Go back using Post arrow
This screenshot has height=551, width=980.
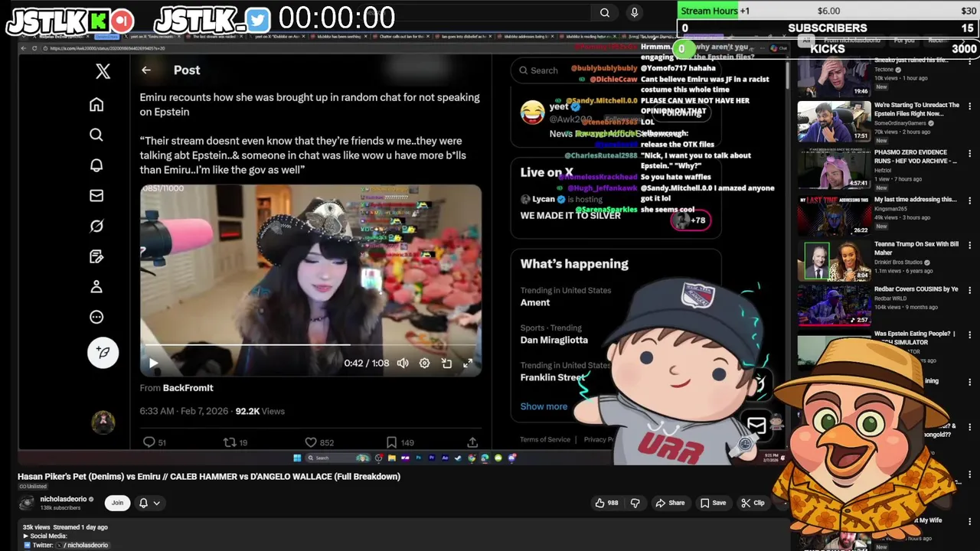pyautogui.click(x=146, y=70)
